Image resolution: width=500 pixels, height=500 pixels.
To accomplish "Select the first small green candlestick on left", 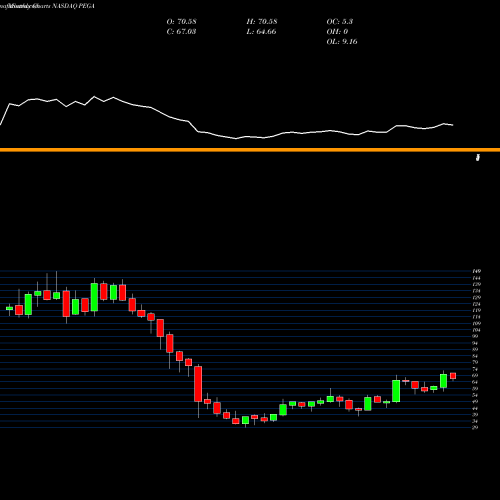I will pyautogui.click(x=9, y=308).
